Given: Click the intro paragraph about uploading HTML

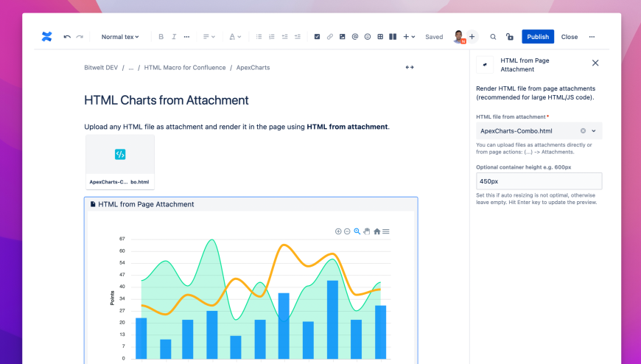Looking at the screenshot, I should (237, 127).
